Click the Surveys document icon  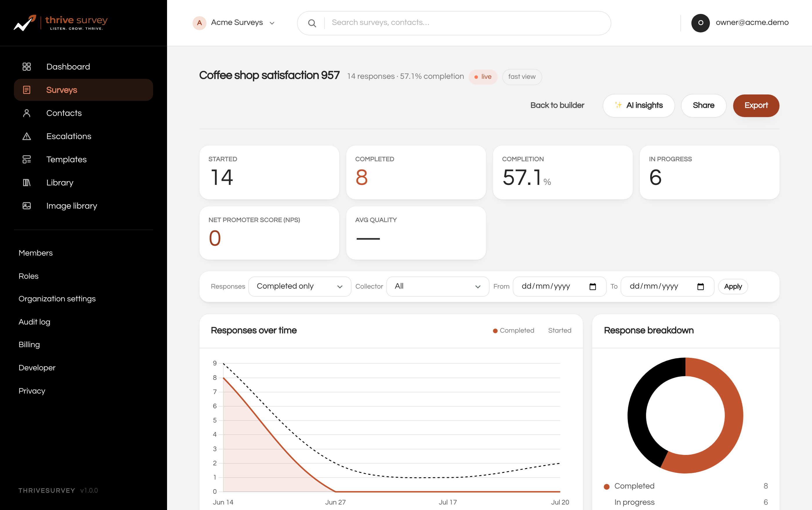[27, 90]
